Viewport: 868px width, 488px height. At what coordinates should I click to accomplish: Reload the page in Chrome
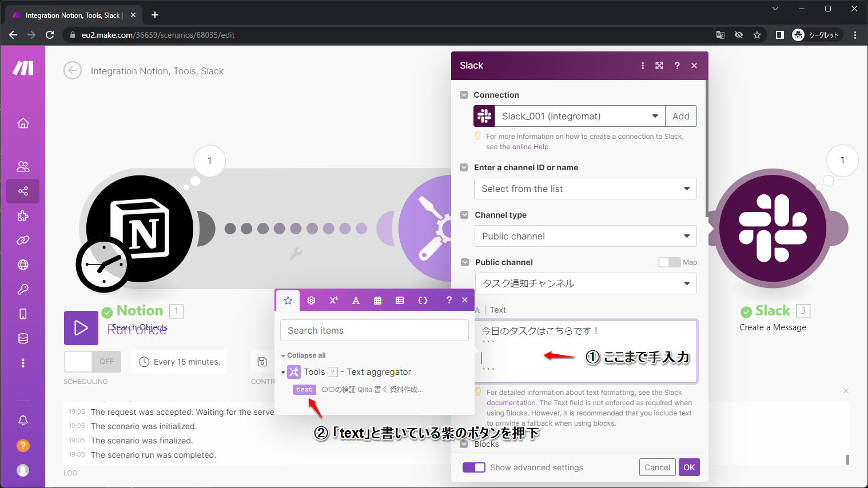[50, 35]
